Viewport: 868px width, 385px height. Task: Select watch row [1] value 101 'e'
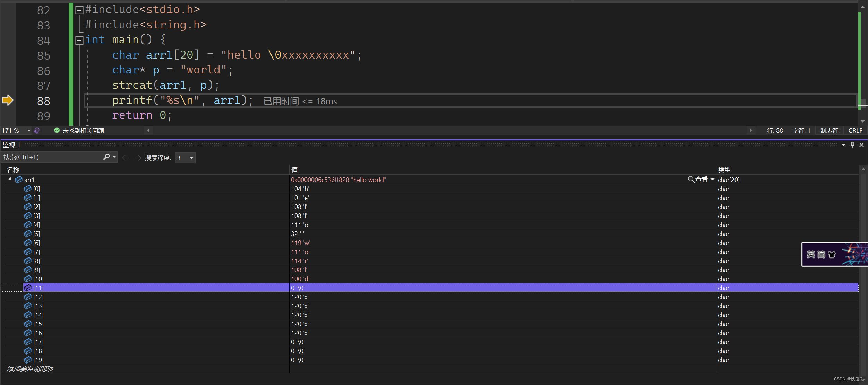[x=300, y=198]
